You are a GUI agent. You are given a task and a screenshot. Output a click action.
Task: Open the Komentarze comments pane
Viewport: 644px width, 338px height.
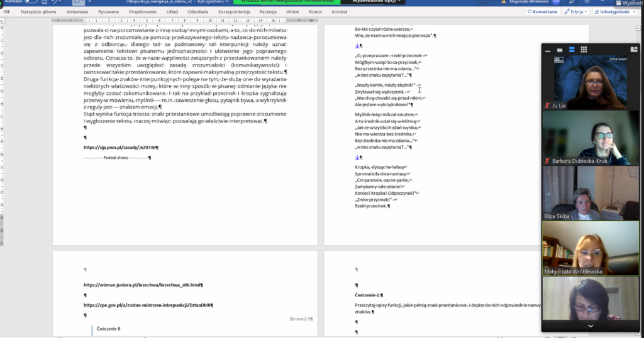[x=541, y=11]
